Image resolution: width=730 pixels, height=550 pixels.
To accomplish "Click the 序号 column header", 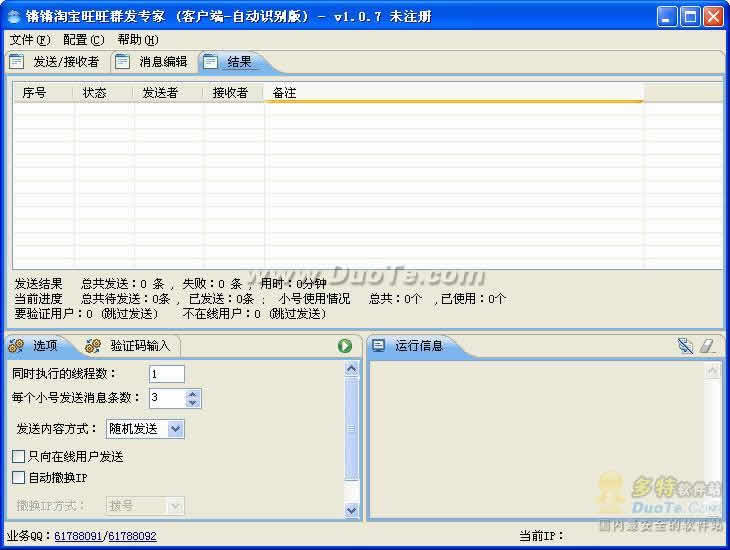I will [x=43, y=93].
